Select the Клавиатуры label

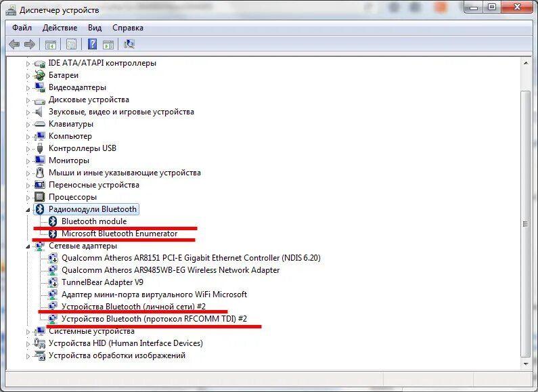pyautogui.click(x=71, y=124)
